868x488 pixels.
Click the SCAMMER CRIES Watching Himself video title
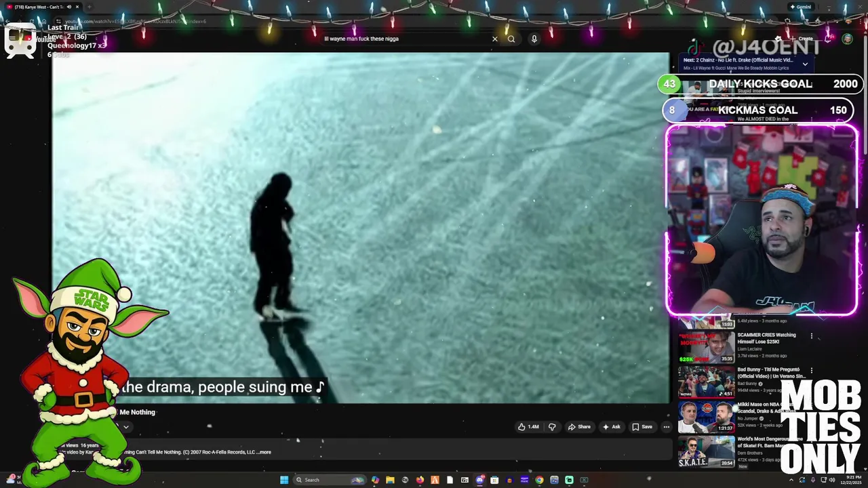(x=767, y=338)
